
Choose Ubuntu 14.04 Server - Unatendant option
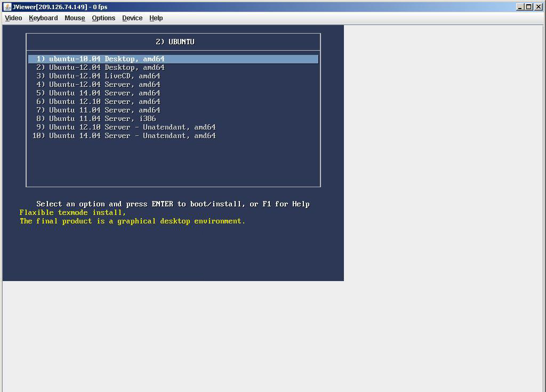pyautogui.click(x=132, y=136)
